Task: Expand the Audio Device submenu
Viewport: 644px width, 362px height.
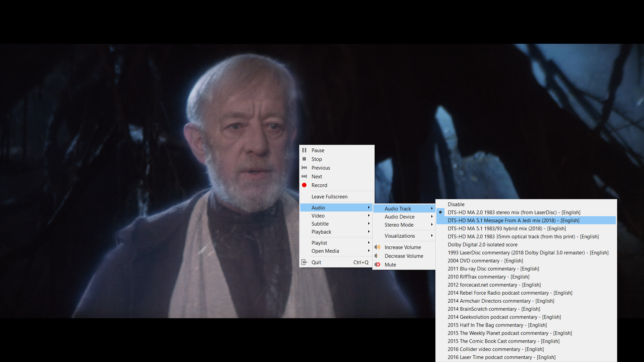Action: pos(404,217)
